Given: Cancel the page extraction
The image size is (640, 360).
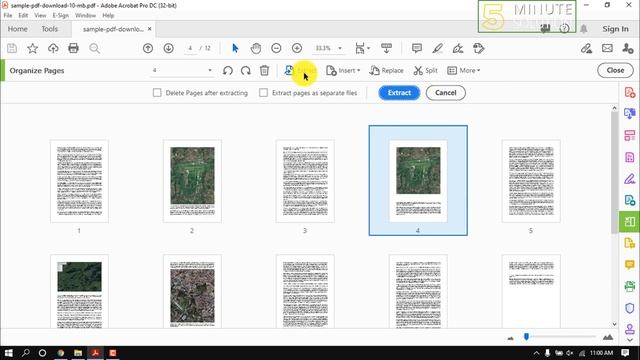Looking at the screenshot, I should (446, 93).
